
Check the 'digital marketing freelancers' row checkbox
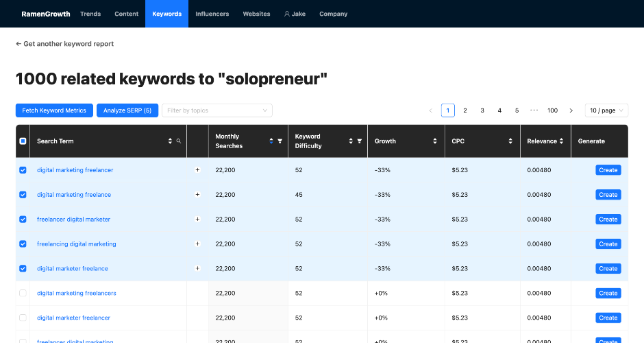click(23, 294)
